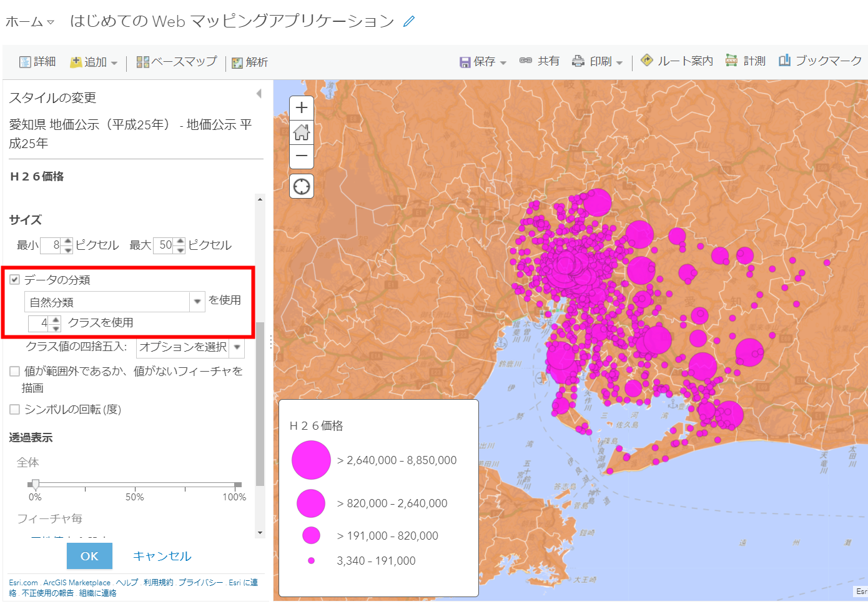
Task: Uncheck the データの分類 checkbox
Action: (x=15, y=280)
